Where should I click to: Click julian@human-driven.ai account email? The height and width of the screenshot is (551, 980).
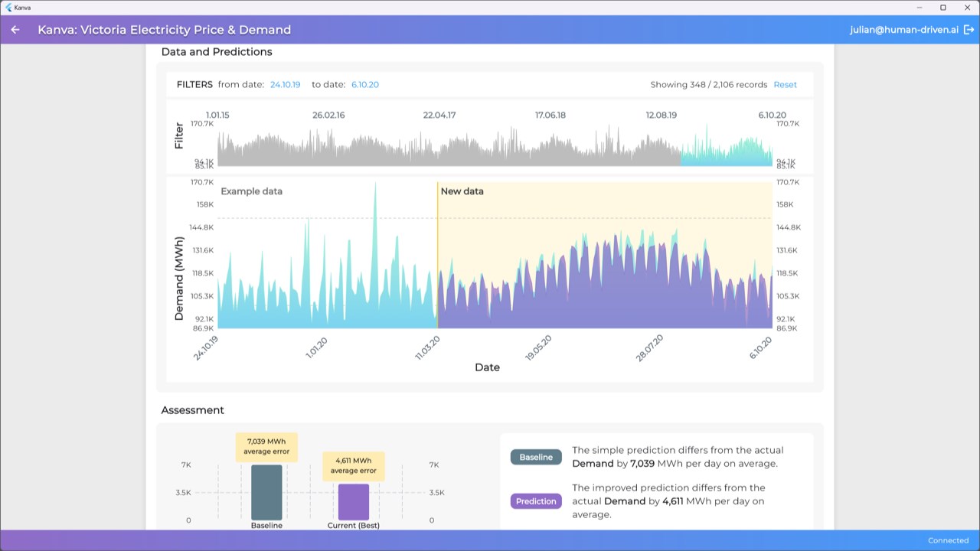(903, 30)
